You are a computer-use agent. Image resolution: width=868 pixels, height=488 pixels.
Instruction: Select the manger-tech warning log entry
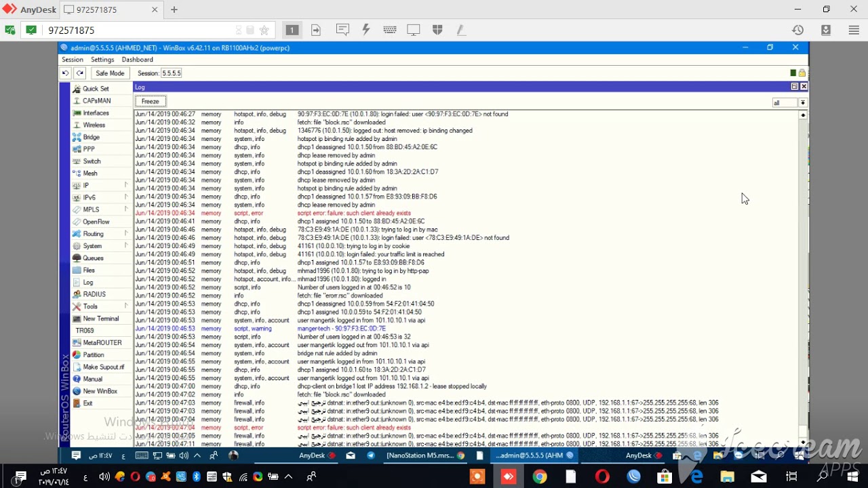(467, 329)
